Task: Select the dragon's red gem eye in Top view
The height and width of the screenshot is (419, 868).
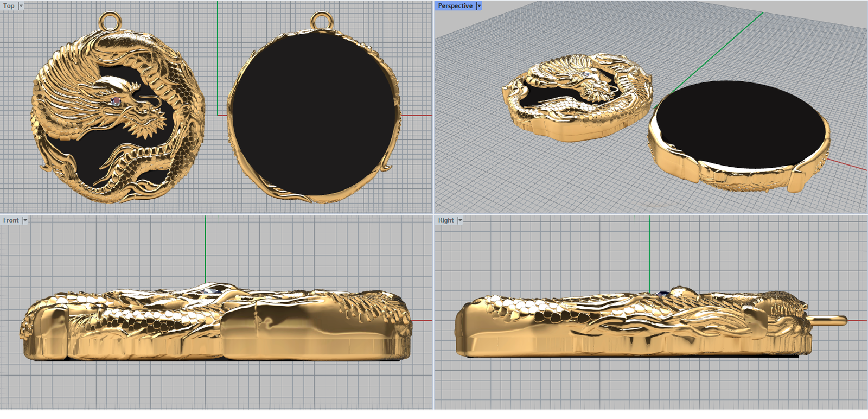Action: click(x=115, y=101)
